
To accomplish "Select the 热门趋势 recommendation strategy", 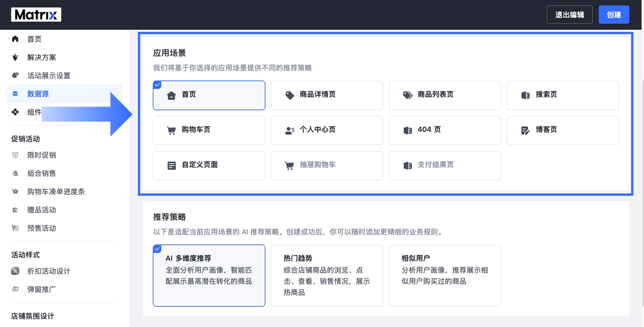I will coord(327,275).
